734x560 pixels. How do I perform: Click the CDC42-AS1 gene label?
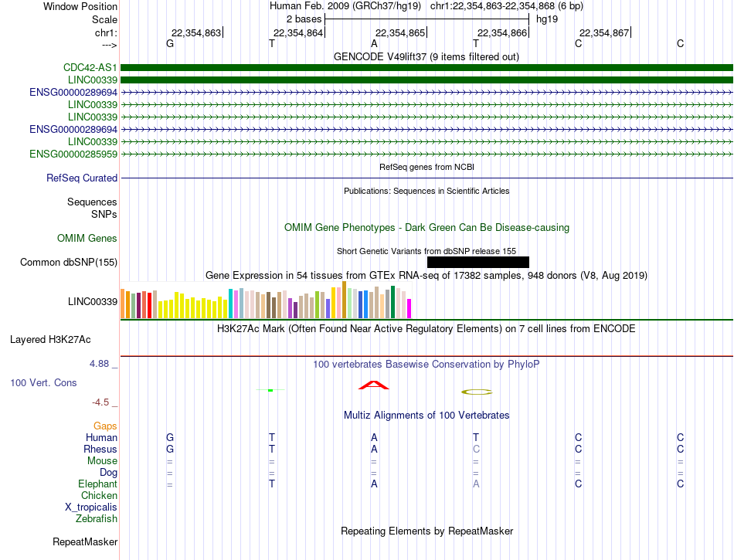click(90, 67)
